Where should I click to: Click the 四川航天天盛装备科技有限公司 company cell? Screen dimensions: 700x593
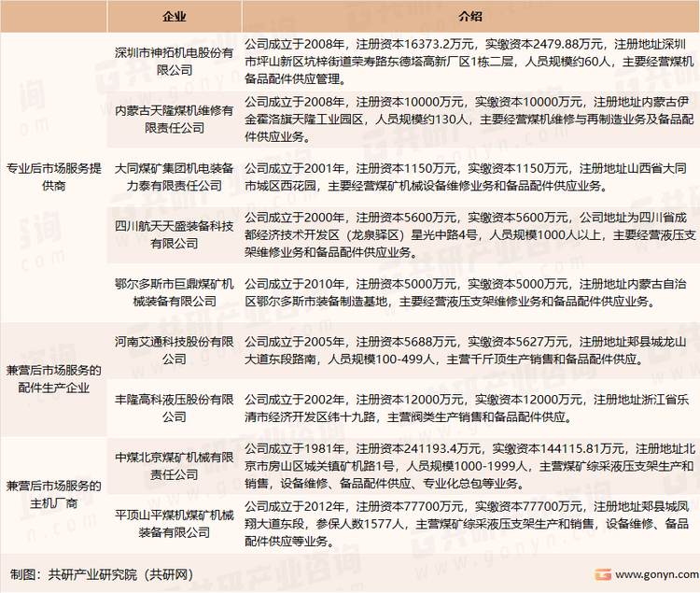175,234
